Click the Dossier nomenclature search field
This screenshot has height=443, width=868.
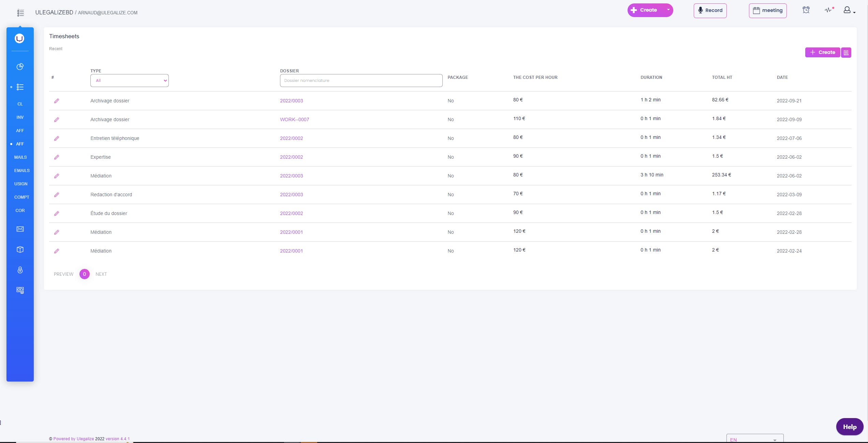tap(361, 81)
